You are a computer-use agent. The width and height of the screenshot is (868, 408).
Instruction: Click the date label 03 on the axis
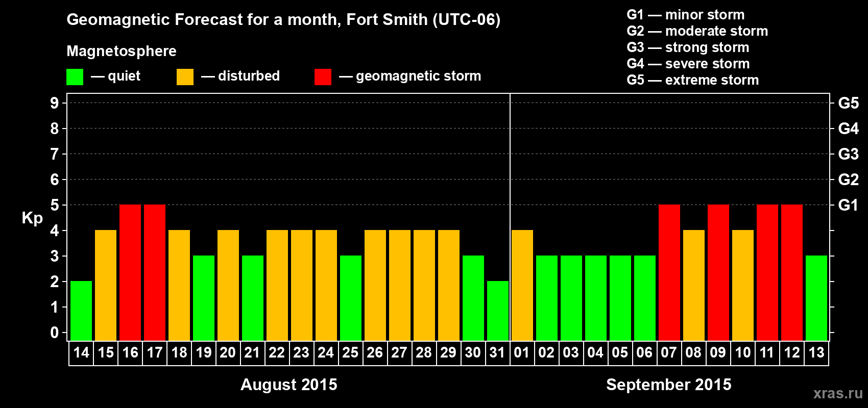[x=571, y=353]
